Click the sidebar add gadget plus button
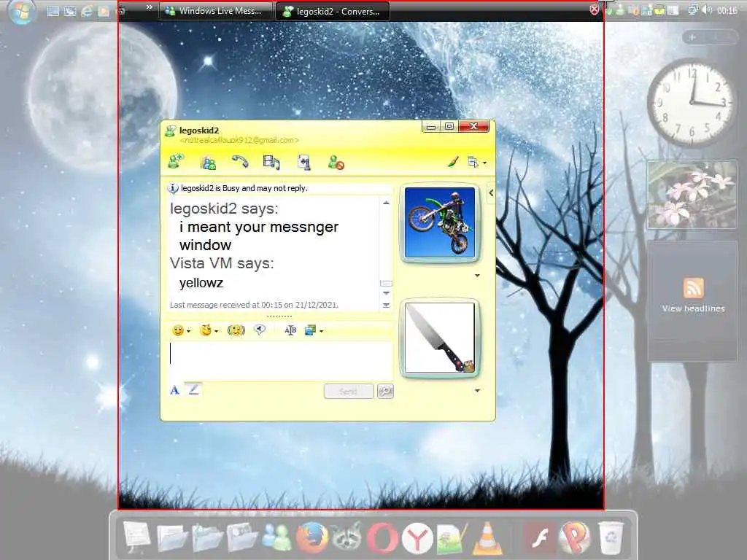The width and height of the screenshot is (747, 560). [692, 37]
